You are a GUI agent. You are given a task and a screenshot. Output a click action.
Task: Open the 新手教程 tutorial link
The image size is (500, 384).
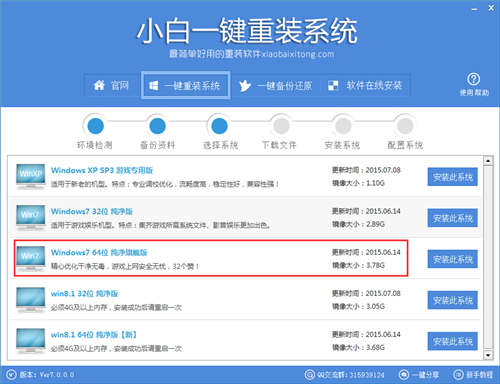479,375
